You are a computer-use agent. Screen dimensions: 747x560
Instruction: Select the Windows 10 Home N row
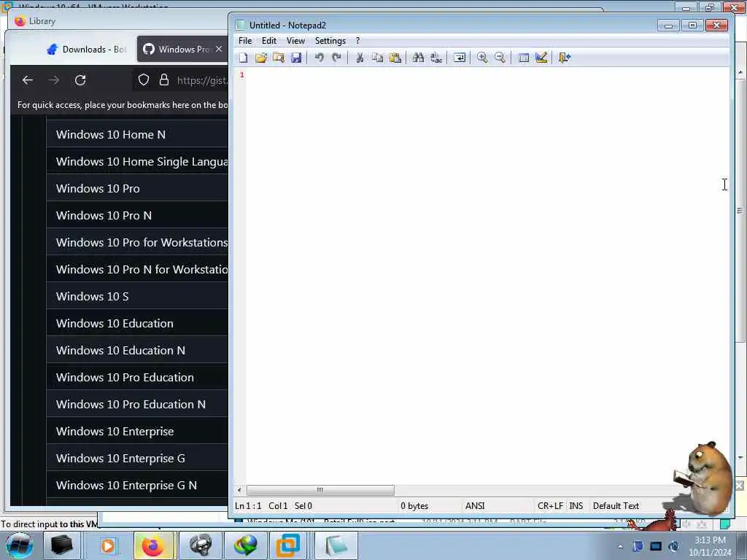[137, 134]
